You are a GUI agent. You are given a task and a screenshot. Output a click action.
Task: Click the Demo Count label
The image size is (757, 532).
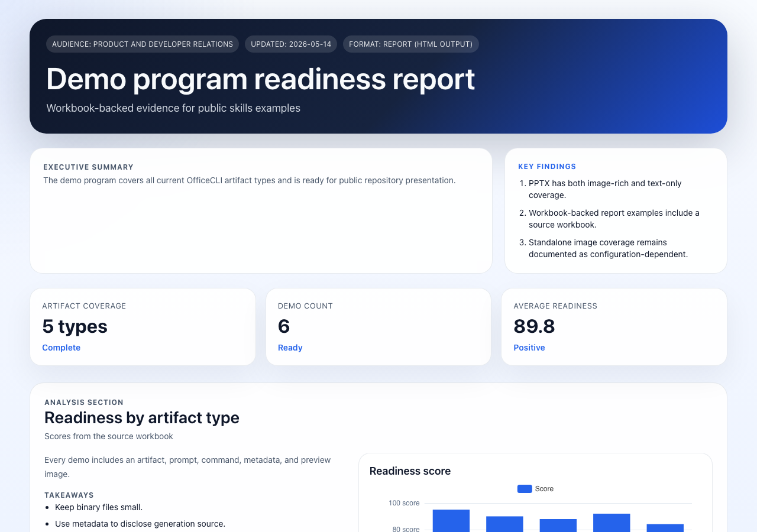(x=305, y=306)
